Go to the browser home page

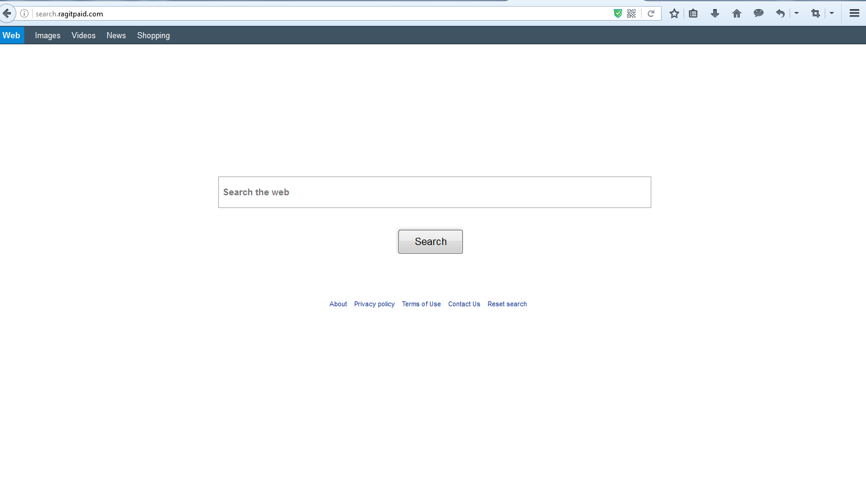737,13
